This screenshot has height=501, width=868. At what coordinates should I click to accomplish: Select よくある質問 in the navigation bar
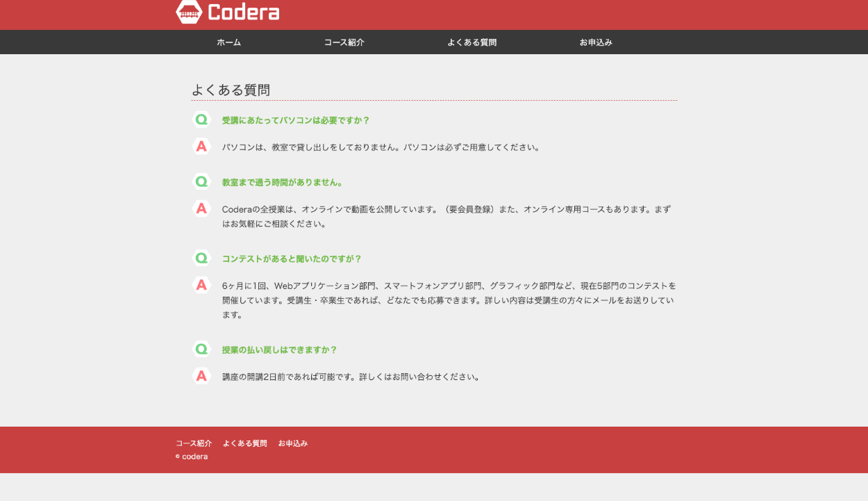click(x=471, y=42)
